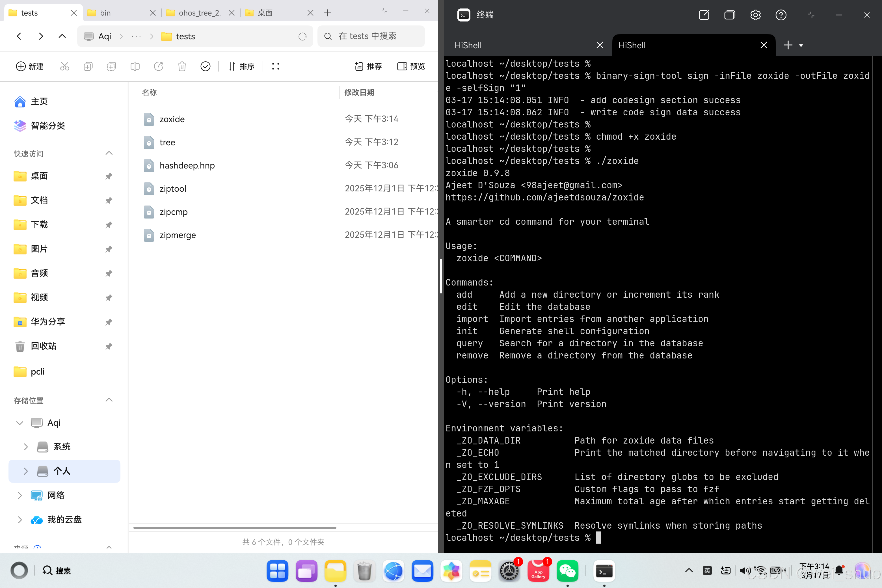
Task: Go back with the left arrow
Action: 19,36
